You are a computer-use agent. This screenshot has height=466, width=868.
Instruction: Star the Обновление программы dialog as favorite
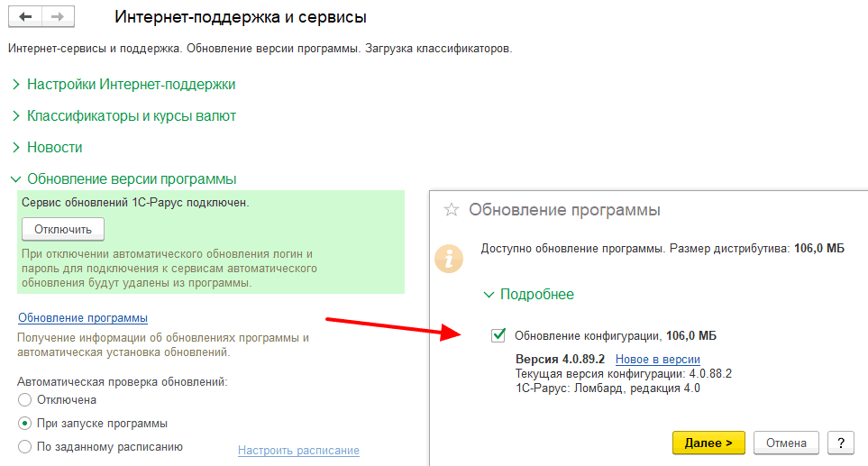[452, 210]
